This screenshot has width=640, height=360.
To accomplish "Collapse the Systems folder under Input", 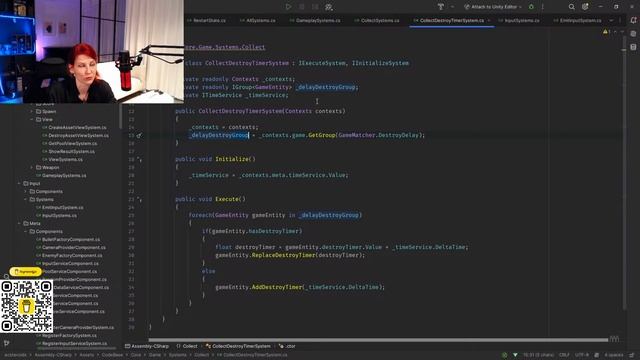I will [x=25, y=199].
